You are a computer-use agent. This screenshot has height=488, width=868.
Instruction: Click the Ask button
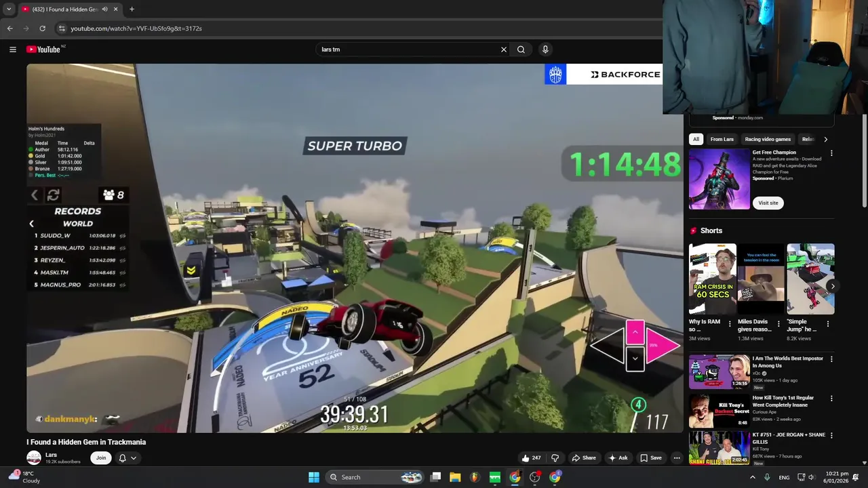click(618, 458)
